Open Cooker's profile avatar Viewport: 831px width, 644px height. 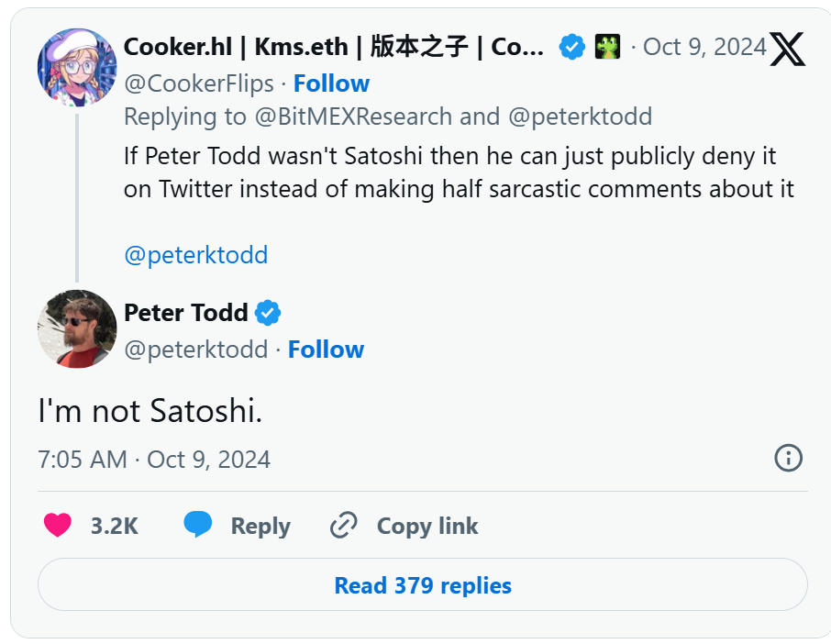click(x=76, y=67)
